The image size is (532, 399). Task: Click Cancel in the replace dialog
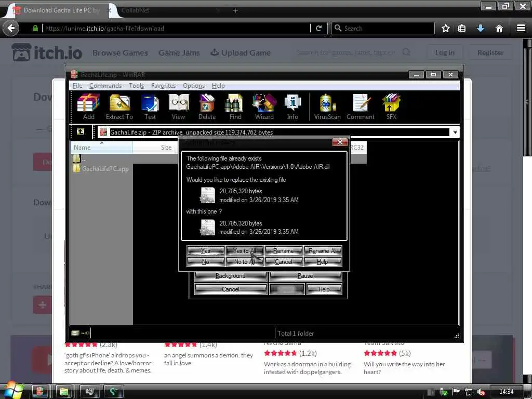[284, 262]
